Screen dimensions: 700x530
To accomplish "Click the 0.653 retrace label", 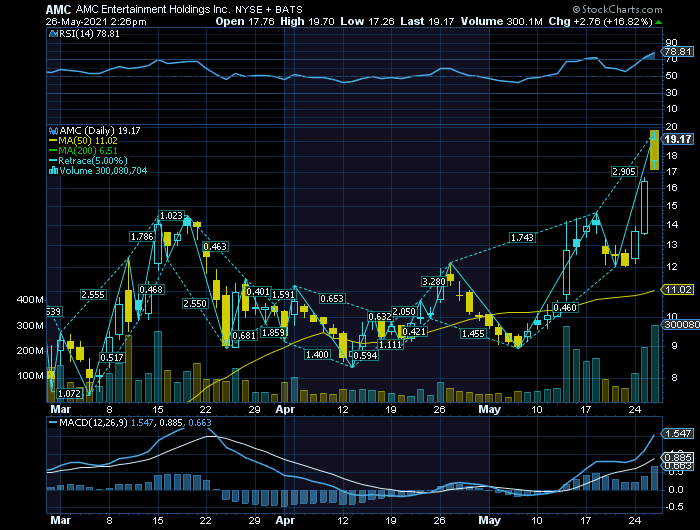I will [332, 298].
